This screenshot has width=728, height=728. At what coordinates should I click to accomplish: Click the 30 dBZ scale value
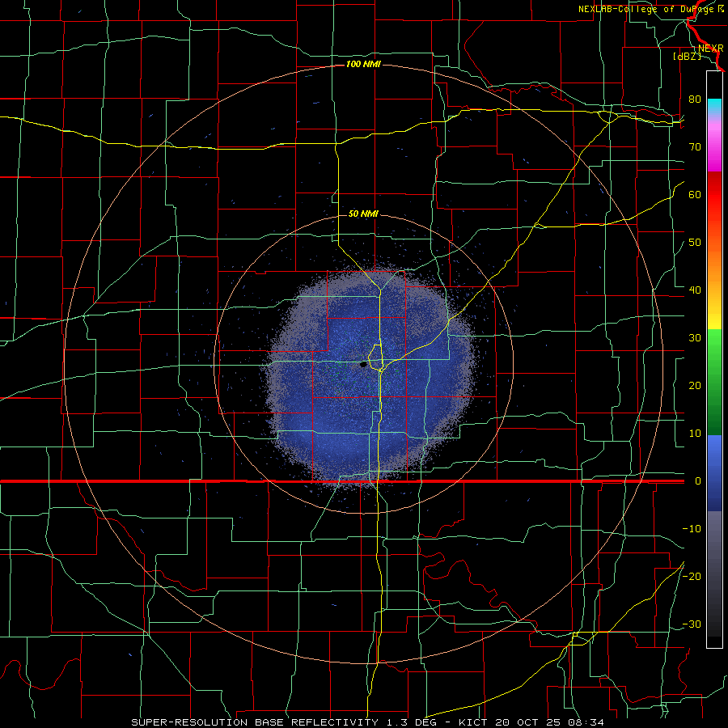695,338
